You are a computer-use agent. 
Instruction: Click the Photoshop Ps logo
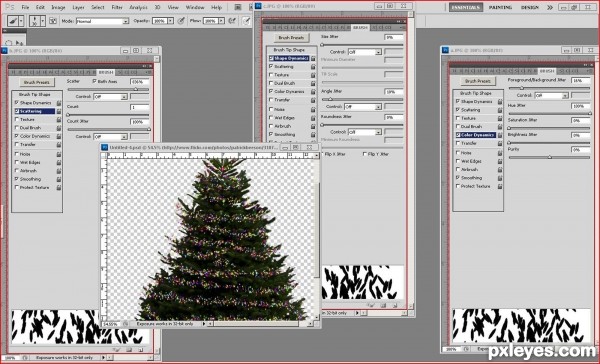click(x=10, y=7)
